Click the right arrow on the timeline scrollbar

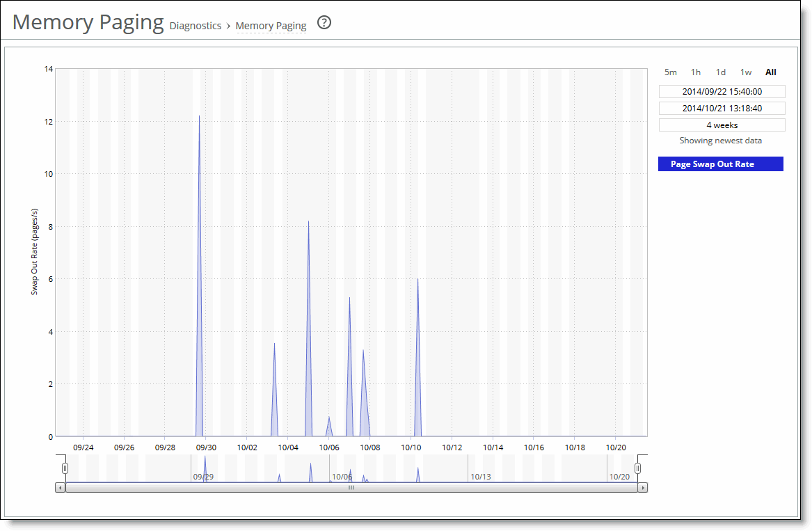point(644,487)
